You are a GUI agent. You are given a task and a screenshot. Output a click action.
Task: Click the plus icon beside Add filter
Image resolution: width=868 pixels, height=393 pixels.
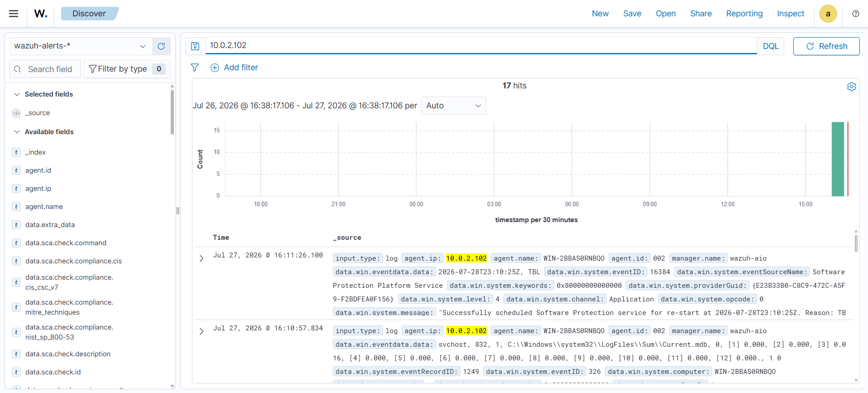215,68
